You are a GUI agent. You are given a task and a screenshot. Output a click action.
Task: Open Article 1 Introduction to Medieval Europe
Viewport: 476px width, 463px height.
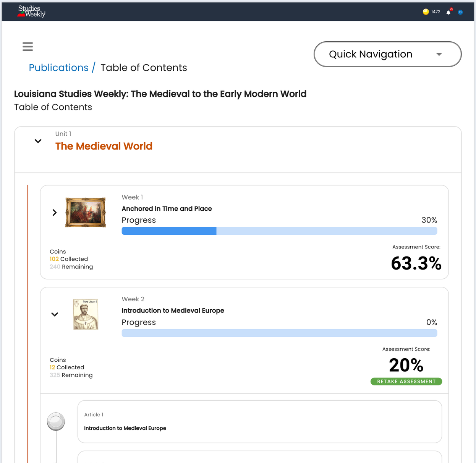tap(260, 422)
